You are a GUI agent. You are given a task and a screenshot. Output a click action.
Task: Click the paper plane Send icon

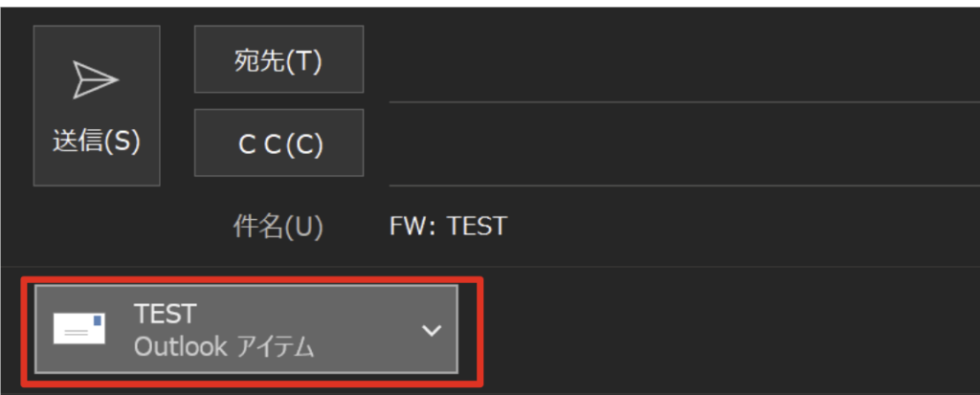(96, 81)
